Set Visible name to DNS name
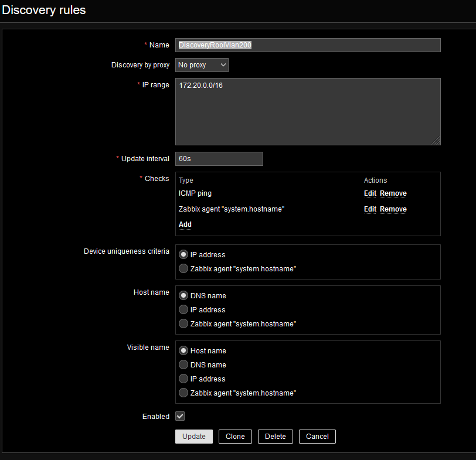The width and height of the screenshot is (476, 460). 183,365
